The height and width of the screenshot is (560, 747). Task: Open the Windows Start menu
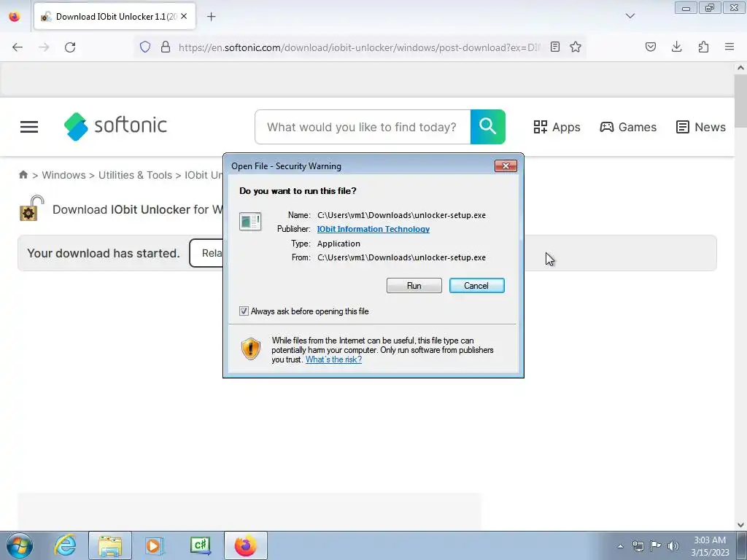tap(20, 545)
